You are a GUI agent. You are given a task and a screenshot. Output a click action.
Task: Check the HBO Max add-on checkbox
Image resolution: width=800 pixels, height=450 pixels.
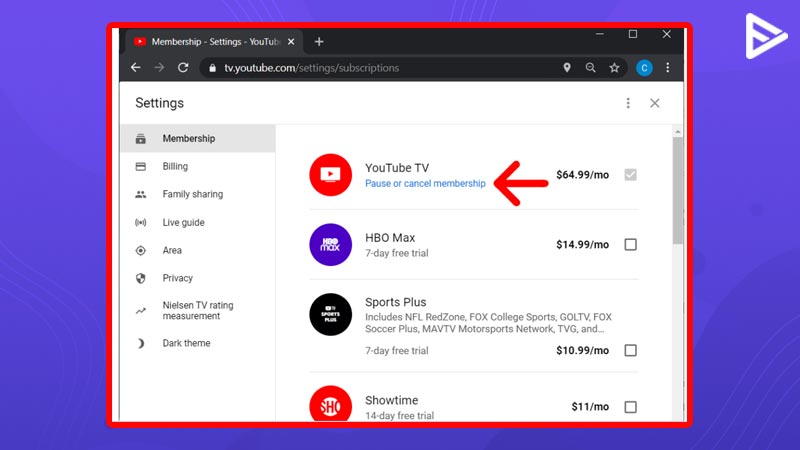click(x=631, y=244)
